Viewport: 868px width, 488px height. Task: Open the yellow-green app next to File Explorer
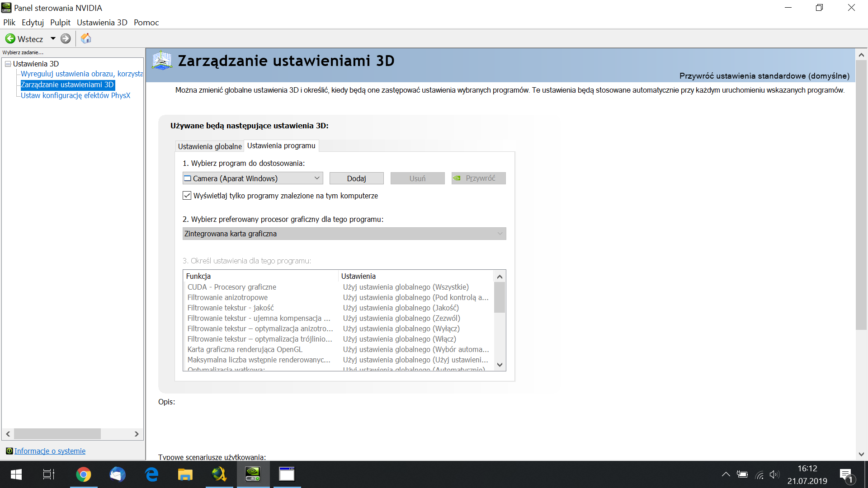(x=219, y=474)
